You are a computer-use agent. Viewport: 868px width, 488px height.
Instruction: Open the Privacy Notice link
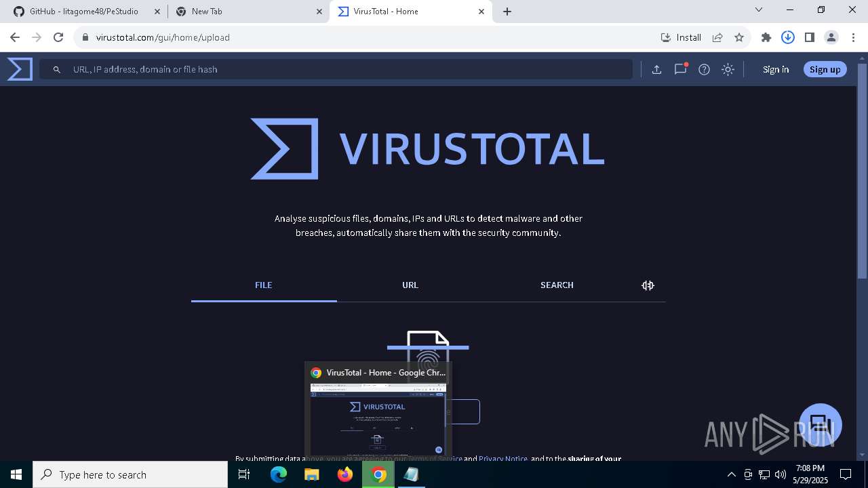[502, 458]
